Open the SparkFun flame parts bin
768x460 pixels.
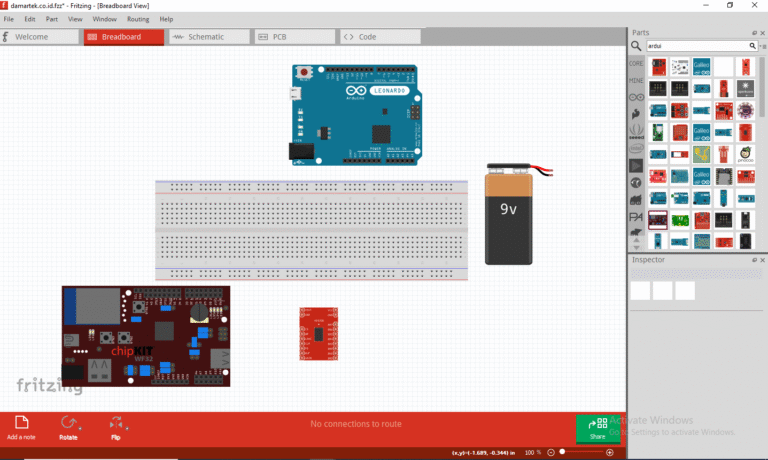636,114
